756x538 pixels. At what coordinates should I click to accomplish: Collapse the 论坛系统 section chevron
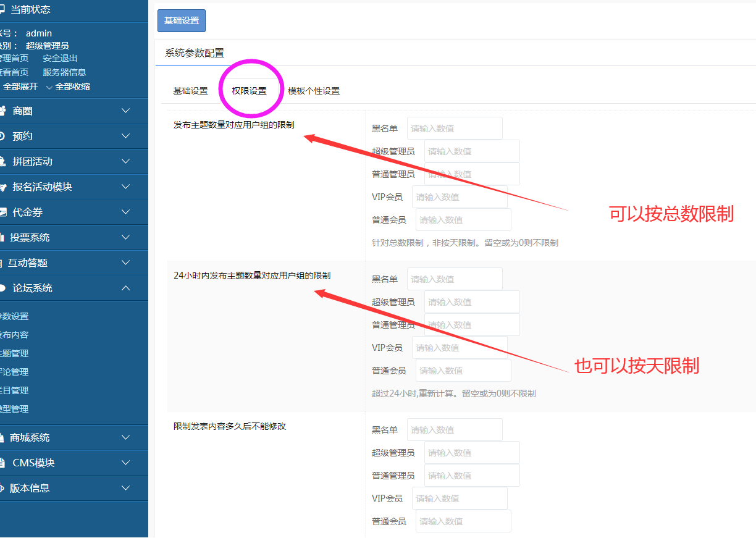point(126,288)
